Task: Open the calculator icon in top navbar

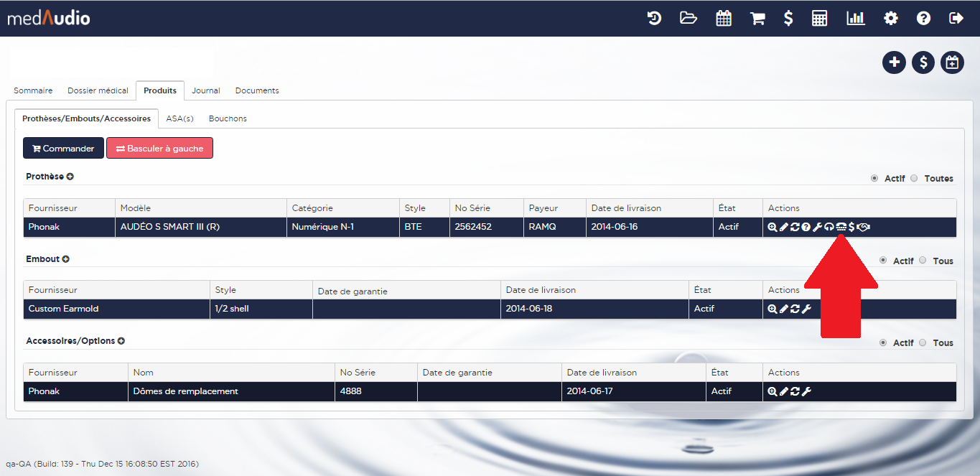Action: (x=820, y=19)
